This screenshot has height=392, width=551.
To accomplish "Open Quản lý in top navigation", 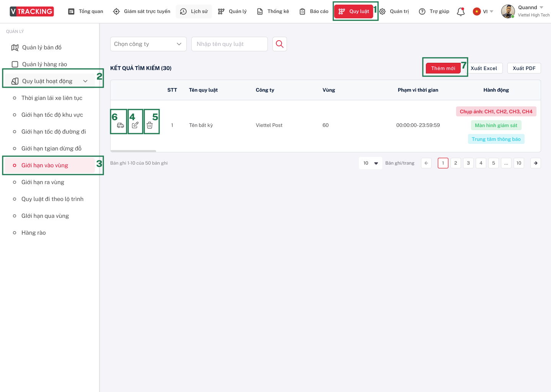I will (232, 11).
